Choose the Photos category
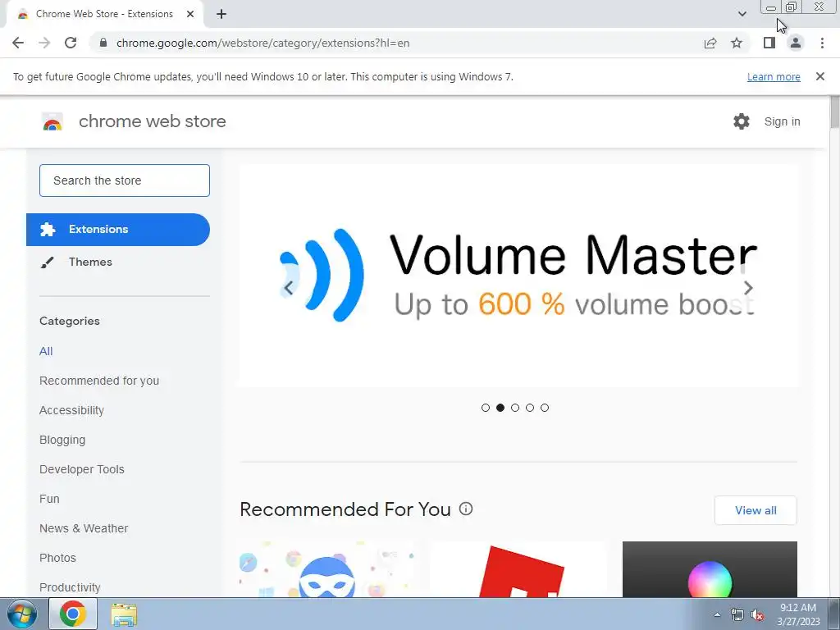 click(58, 558)
